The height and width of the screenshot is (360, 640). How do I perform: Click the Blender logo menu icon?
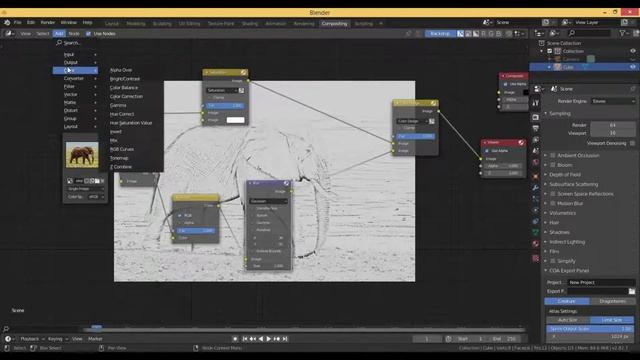point(7,22)
